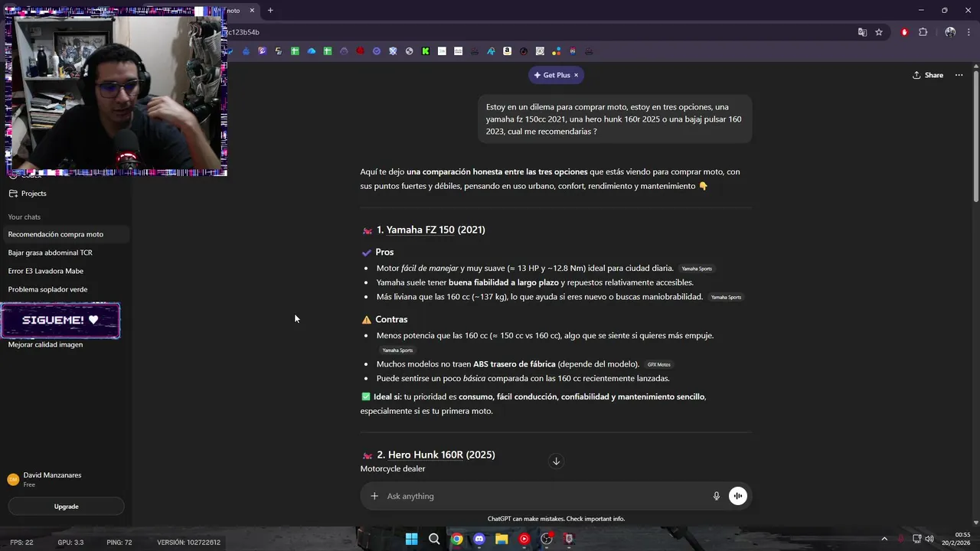Image resolution: width=980 pixels, height=551 pixels.
Task: Dismiss the Get Plus banner with its X
Action: click(x=576, y=75)
